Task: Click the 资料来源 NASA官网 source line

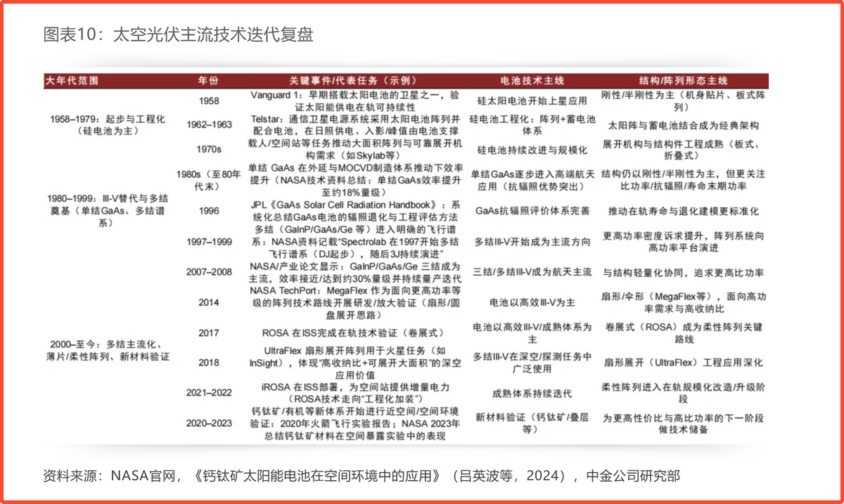Action: [362, 476]
